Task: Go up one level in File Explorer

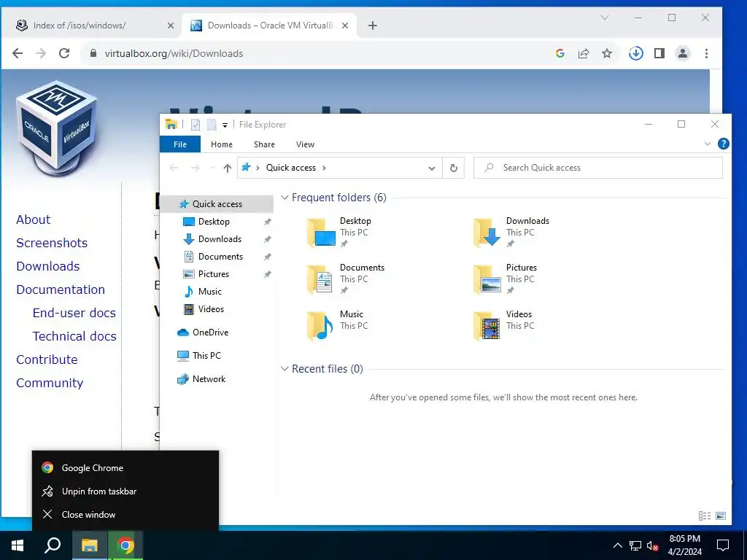Action: tap(228, 168)
